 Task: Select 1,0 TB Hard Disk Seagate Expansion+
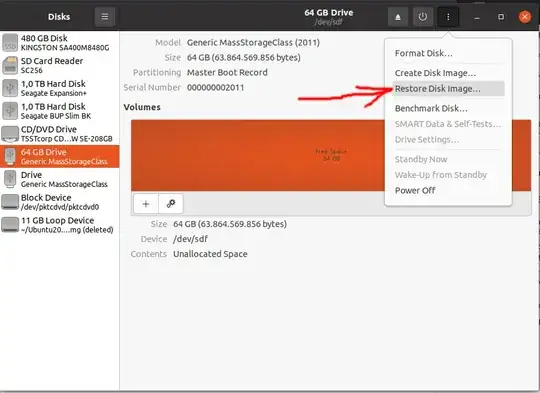coord(60,88)
